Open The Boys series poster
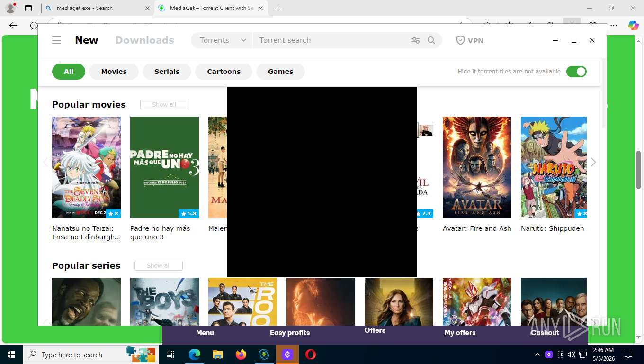The height and width of the screenshot is (364, 644). click(x=164, y=301)
